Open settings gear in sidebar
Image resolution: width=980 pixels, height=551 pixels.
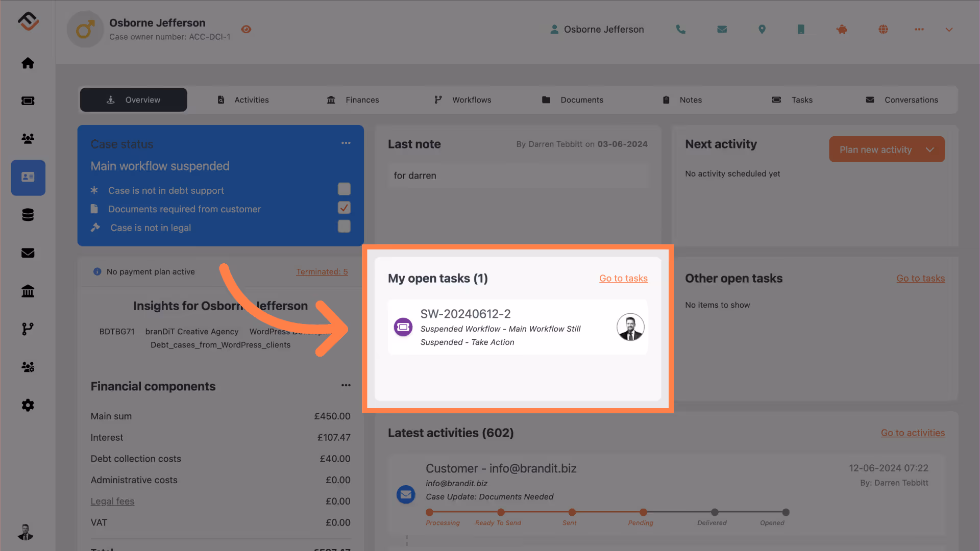(28, 405)
